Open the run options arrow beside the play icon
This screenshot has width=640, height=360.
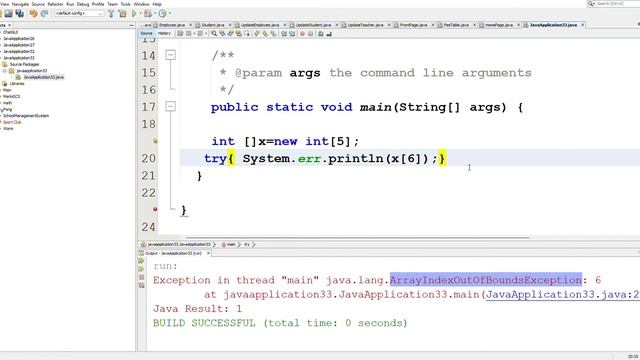pos(140,13)
